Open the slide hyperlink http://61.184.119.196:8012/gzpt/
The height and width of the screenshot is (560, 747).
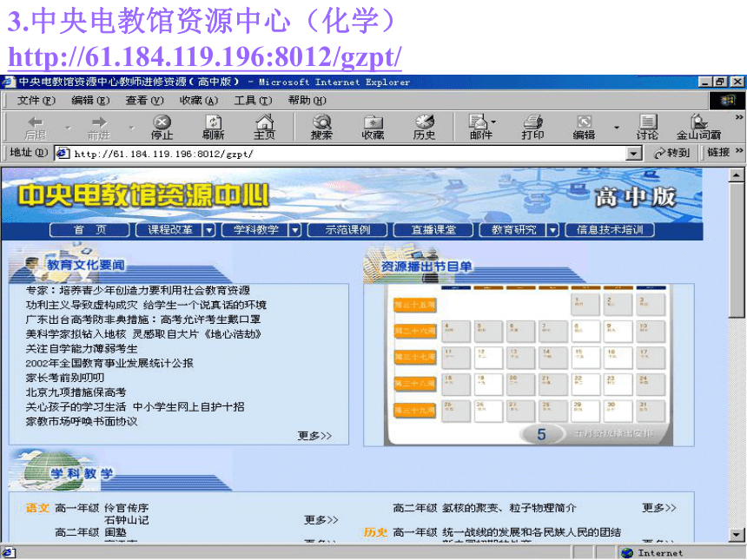click(205, 57)
